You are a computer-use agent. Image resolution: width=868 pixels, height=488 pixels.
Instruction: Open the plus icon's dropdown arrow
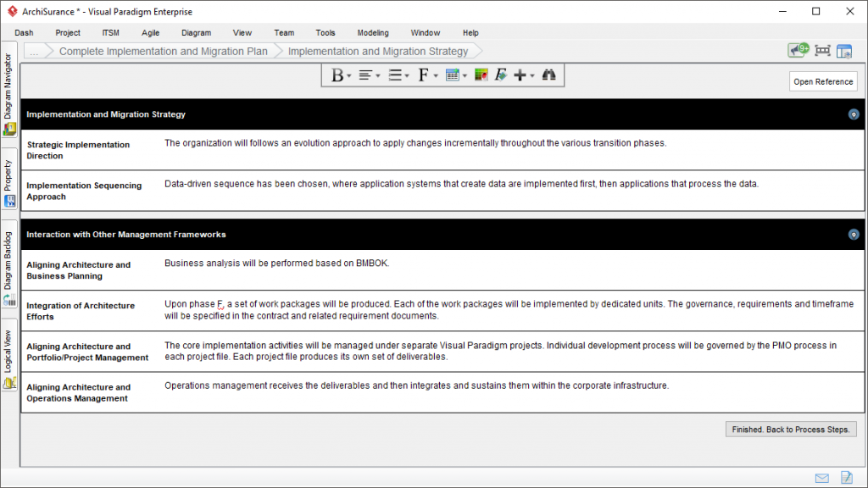(x=531, y=75)
